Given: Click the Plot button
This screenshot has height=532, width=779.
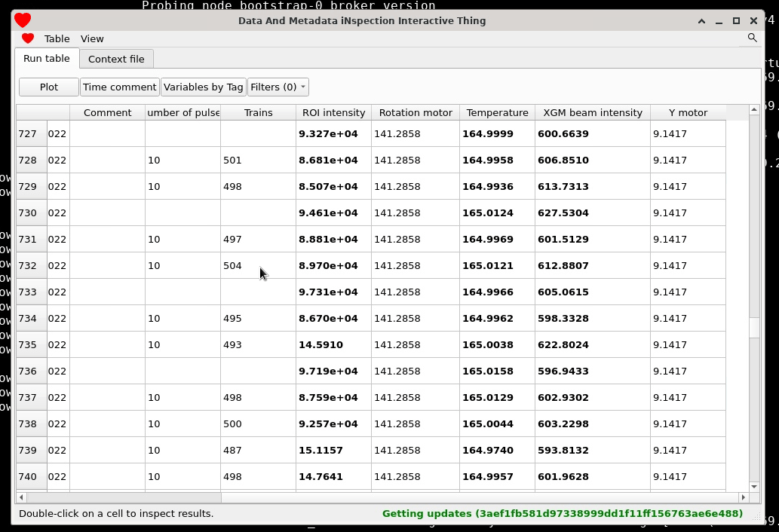Looking at the screenshot, I should pyautogui.click(x=49, y=87).
